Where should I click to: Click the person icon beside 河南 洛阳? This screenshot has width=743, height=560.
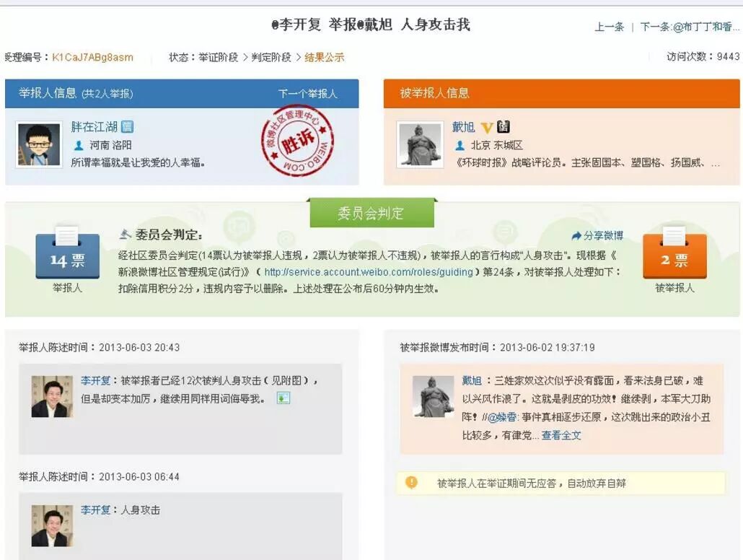click(x=79, y=145)
